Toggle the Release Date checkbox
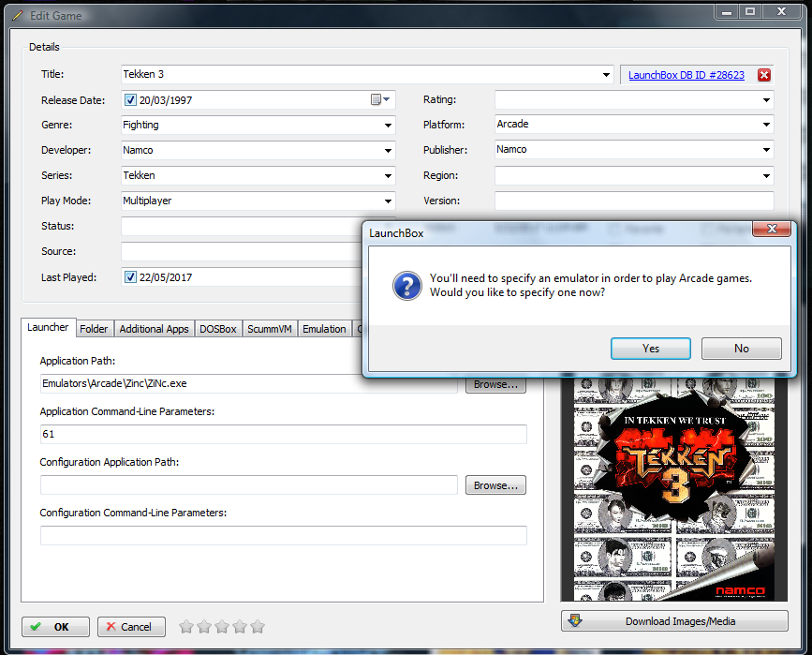 pos(130,99)
